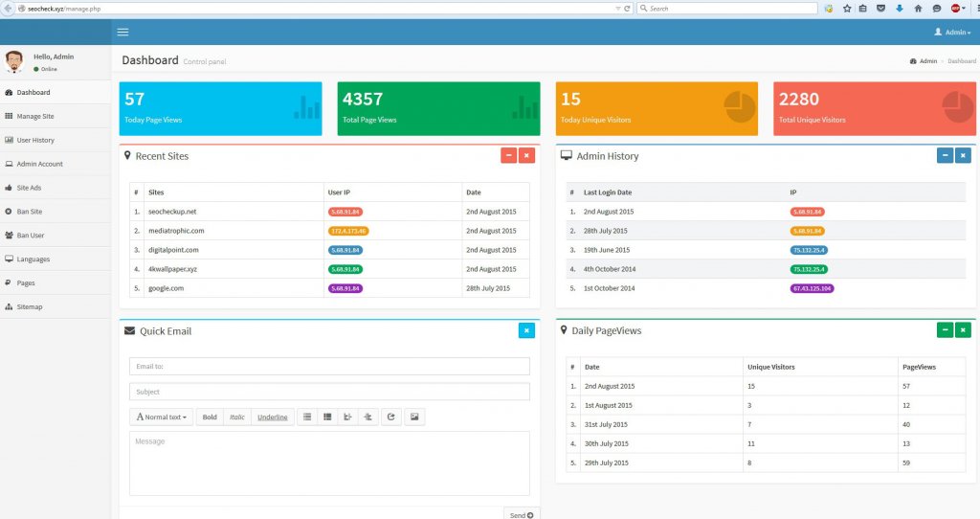Collapse the Admin History panel
980x519 pixels.
point(945,155)
